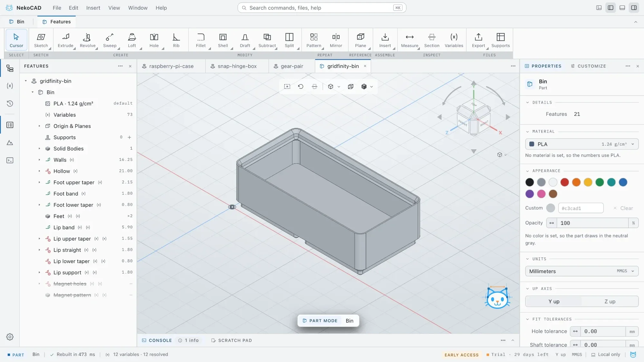Click the search commands field

coord(322,8)
